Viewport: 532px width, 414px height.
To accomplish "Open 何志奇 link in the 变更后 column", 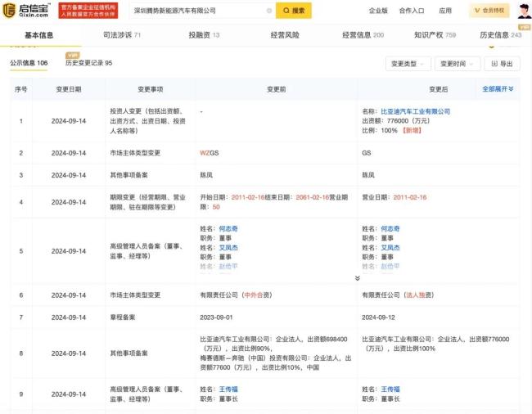I will click(390, 228).
